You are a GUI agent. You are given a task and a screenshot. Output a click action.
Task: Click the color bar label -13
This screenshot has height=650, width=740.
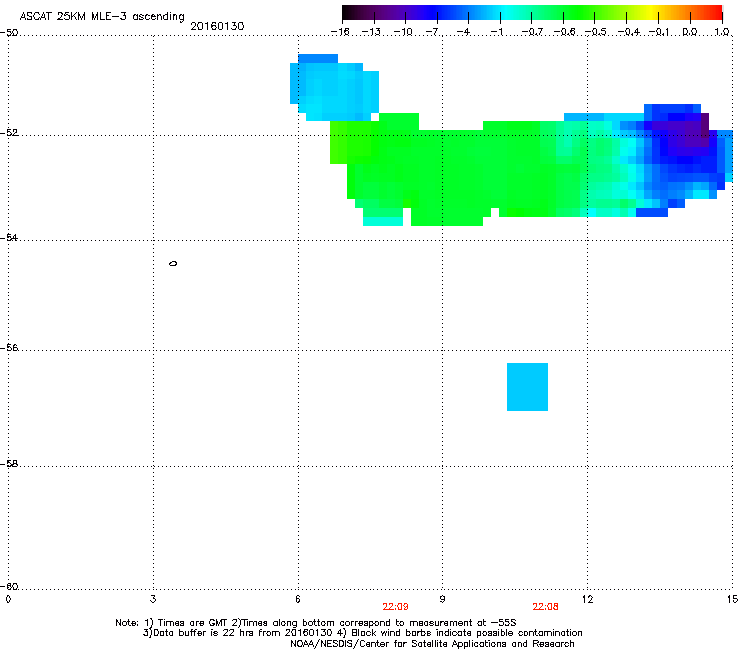pos(371,32)
